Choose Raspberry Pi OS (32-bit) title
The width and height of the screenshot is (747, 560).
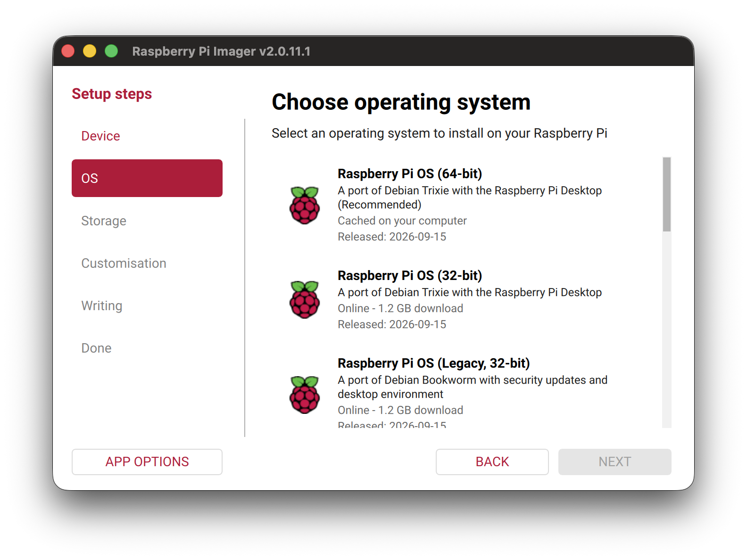point(410,276)
